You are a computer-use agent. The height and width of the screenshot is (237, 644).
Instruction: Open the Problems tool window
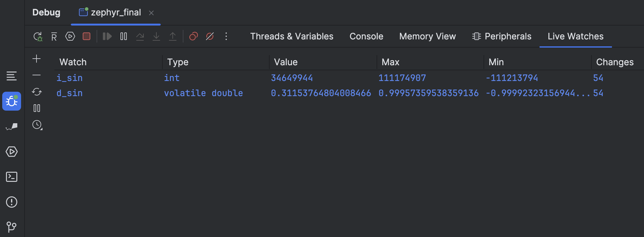pos(12,202)
